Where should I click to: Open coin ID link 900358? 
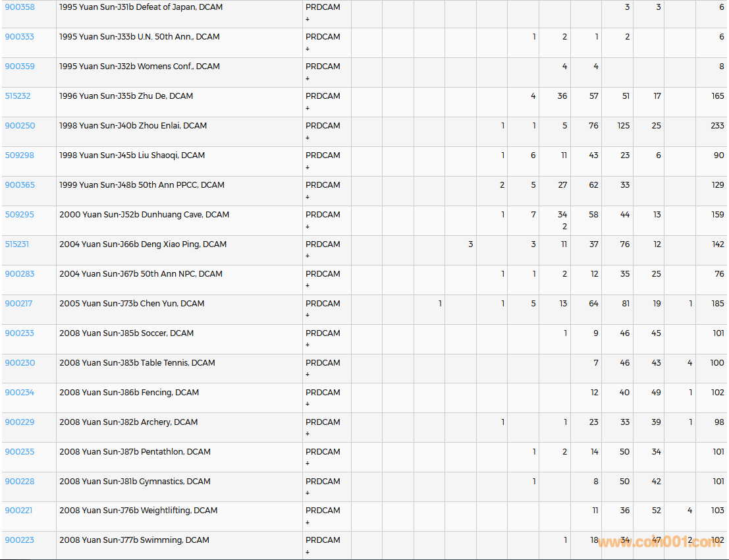20,7
